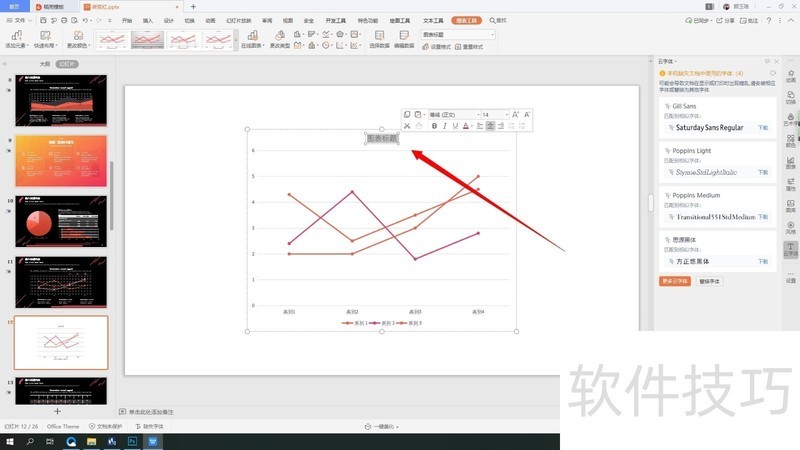Viewport: 800px width, 450px height.
Task: Open the chart element dropdown showing 图表标题
Action: [x=458, y=35]
